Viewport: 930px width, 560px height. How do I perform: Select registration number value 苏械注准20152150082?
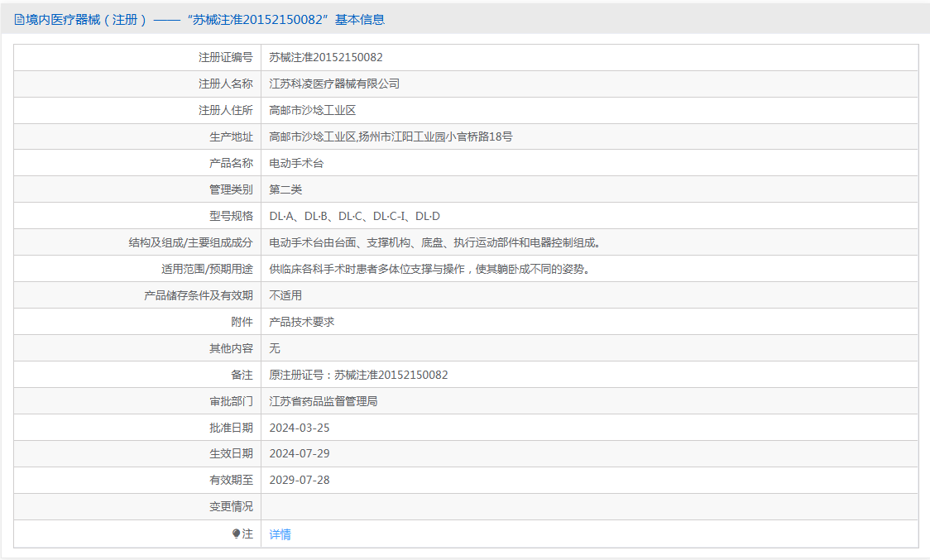(x=326, y=58)
